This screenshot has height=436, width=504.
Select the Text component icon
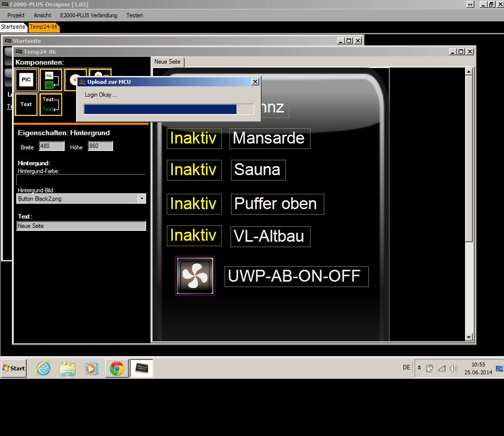coord(26,105)
